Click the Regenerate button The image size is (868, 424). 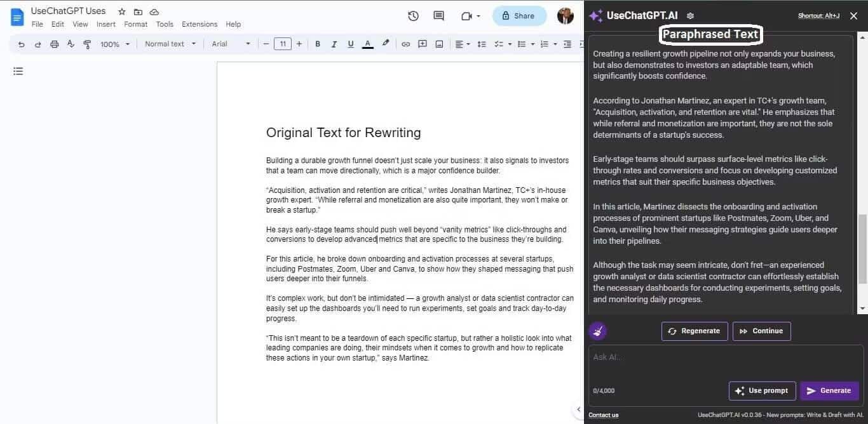(695, 331)
